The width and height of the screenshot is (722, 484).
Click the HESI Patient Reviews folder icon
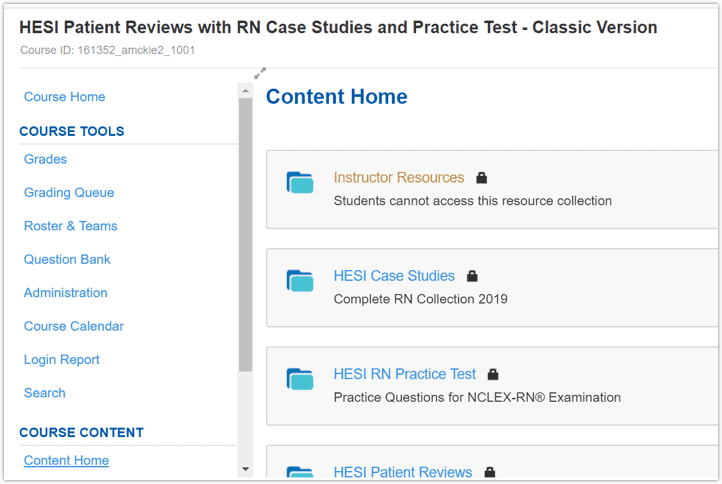coord(300,473)
